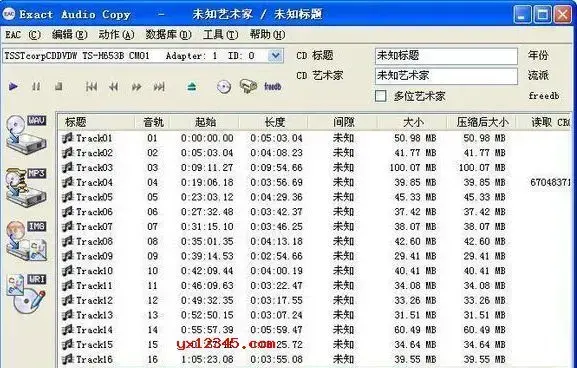This screenshot has width=577, height=368.
Task: Click the CD disc icon in toolbar
Action: [x=224, y=87]
